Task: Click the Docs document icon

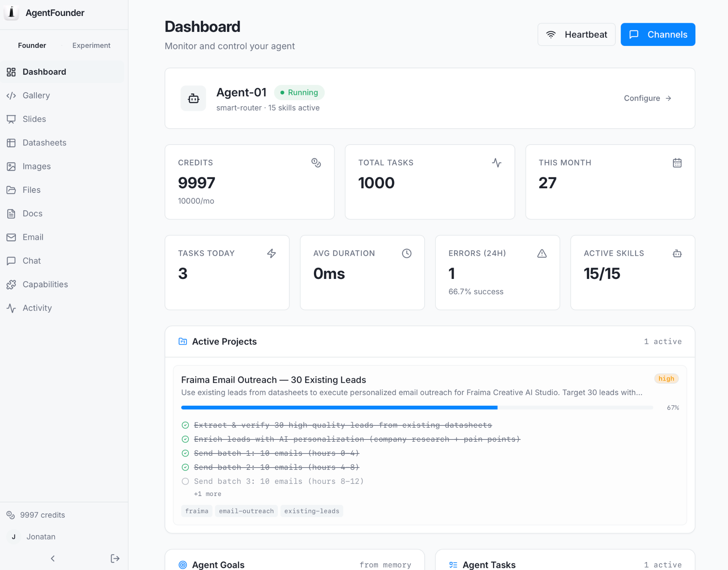Action: (11, 214)
